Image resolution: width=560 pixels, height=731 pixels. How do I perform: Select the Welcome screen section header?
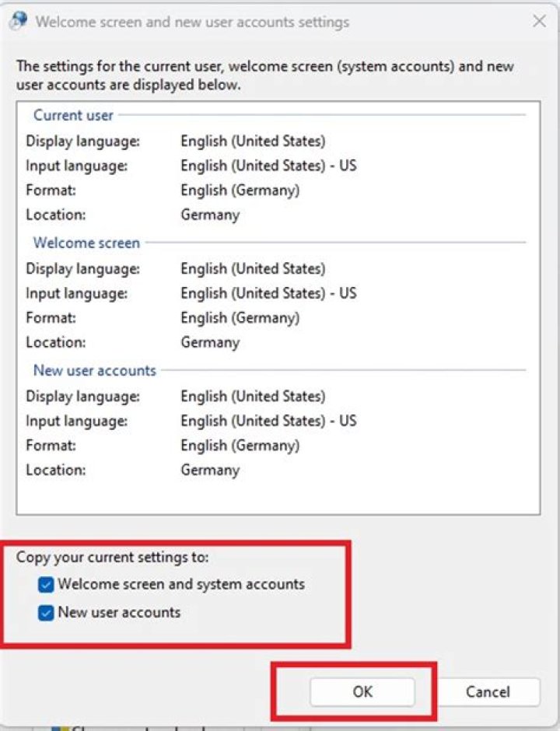pyautogui.click(x=87, y=243)
